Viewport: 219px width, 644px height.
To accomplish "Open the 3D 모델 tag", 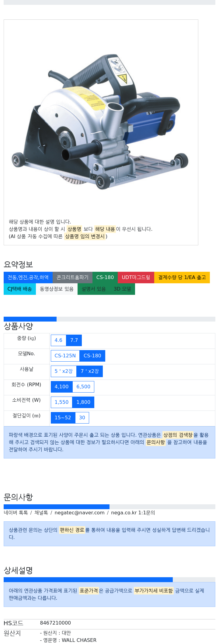I will pos(122,289).
